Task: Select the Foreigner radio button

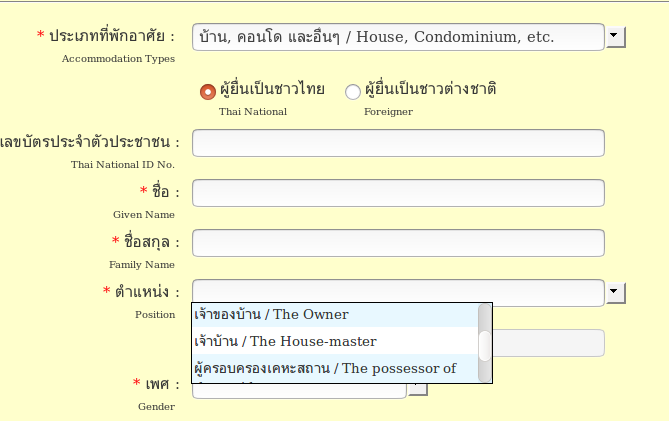Action: [353, 92]
